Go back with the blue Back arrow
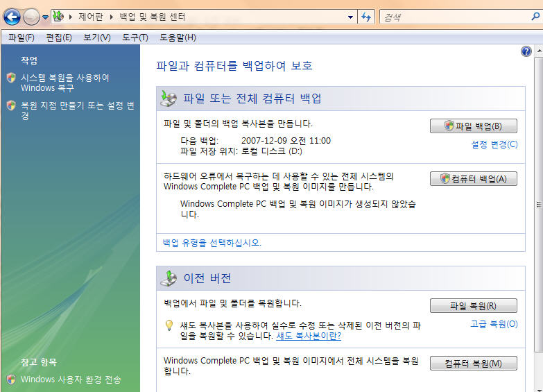Screen dimensions: 543x392 click(x=12, y=17)
